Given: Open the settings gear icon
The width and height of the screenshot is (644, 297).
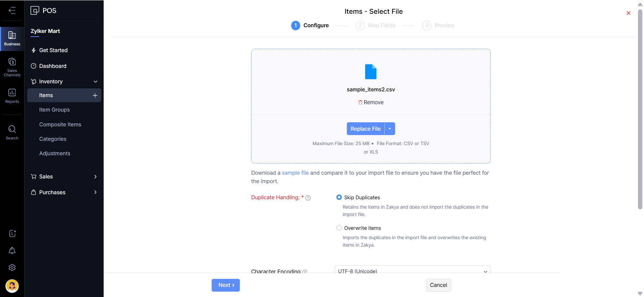Looking at the screenshot, I should point(12,267).
